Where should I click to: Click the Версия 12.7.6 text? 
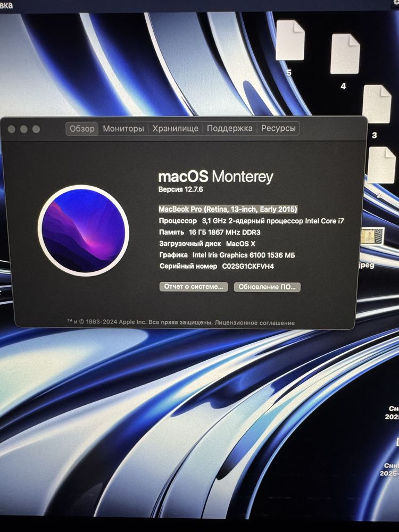tap(180, 189)
